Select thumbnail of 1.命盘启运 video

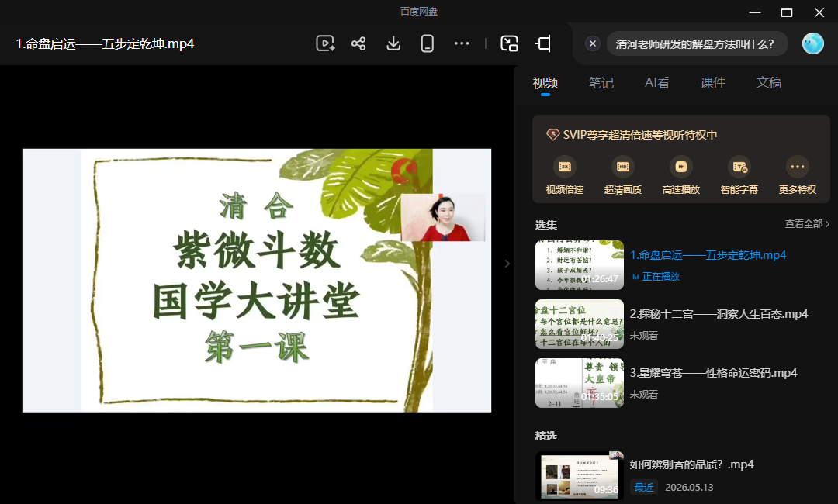tap(580, 265)
